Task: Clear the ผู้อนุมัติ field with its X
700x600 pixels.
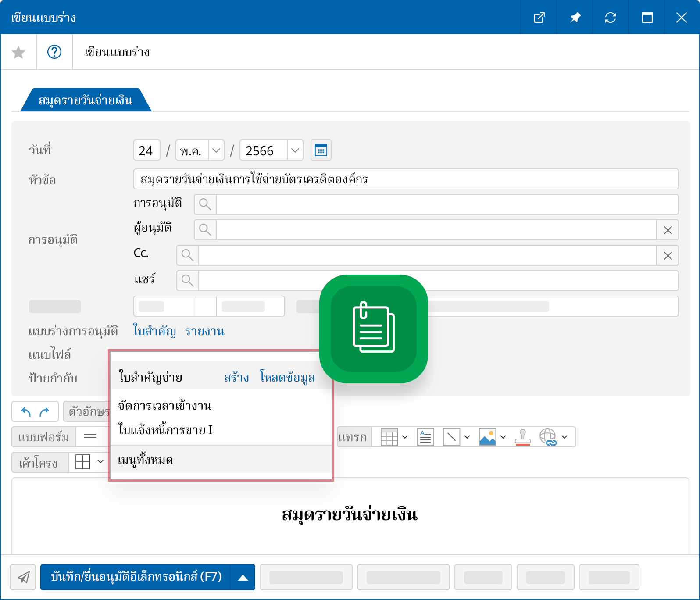Action: click(668, 230)
